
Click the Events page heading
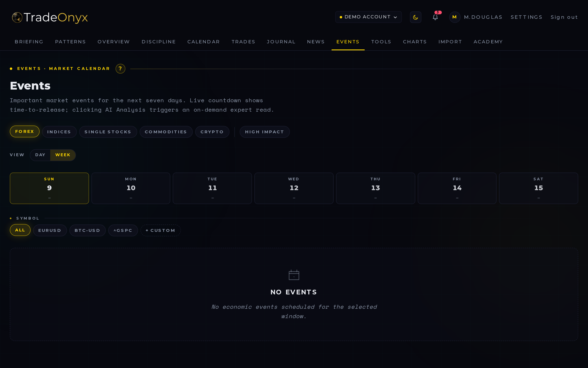pyautogui.click(x=30, y=86)
